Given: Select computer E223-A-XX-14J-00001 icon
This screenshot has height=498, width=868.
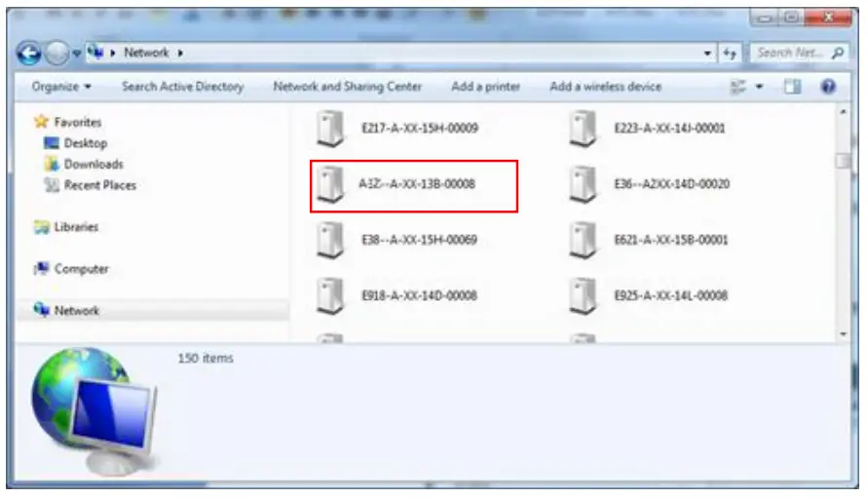Looking at the screenshot, I should tap(584, 128).
